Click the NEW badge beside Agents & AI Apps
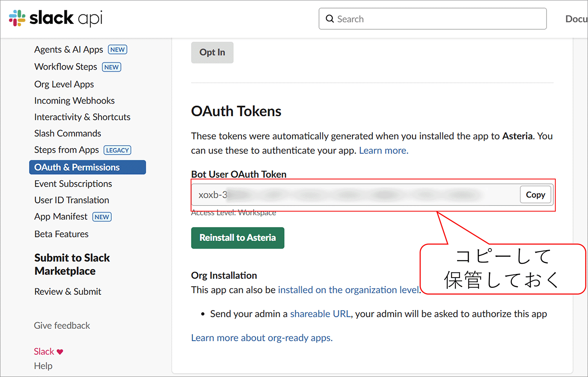 point(118,50)
